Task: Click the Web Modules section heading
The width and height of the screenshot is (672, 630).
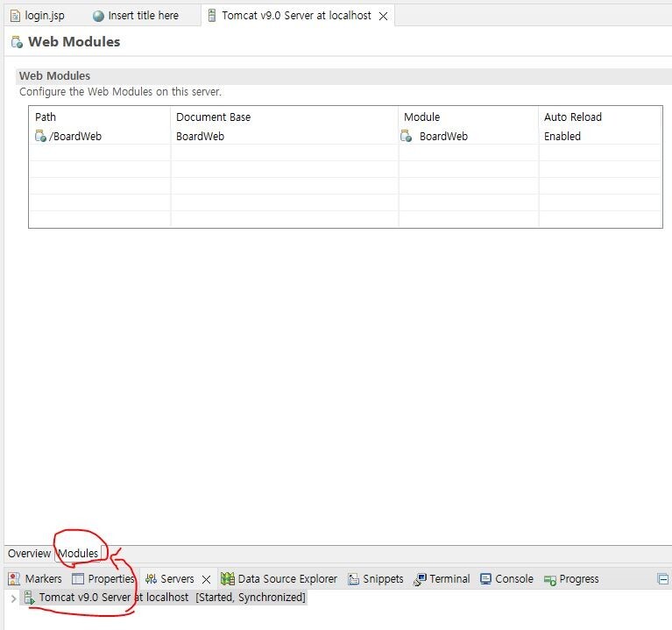Action: [x=54, y=76]
